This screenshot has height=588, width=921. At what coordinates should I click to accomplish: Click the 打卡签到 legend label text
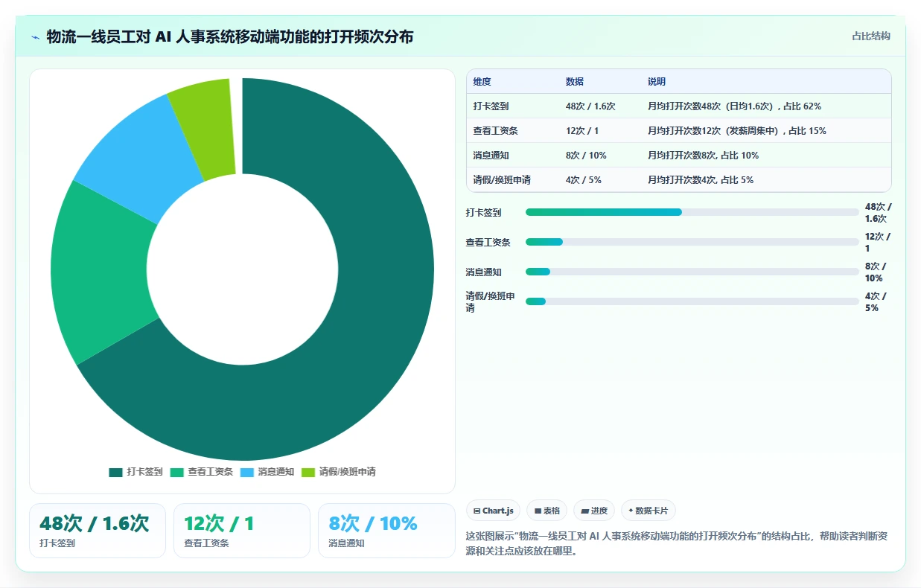coord(144,472)
